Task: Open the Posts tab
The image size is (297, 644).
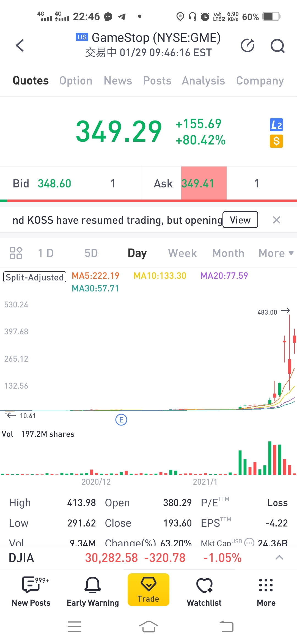Action: click(x=157, y=81)
